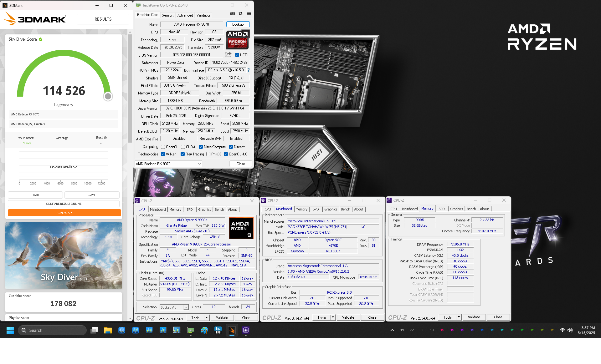This screenshot has width=601, height=364.
Task: Click the SAVE button in 3DMark
Action: tap(92, 195)
